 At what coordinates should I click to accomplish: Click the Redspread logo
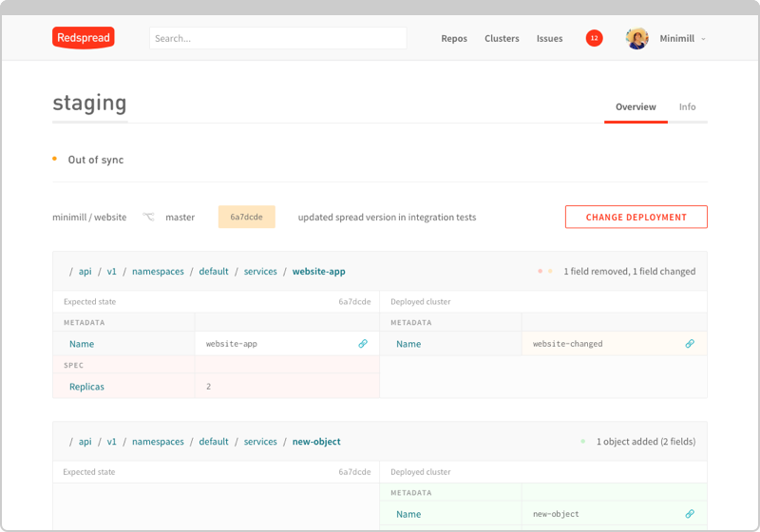click(x=84, y=38)
